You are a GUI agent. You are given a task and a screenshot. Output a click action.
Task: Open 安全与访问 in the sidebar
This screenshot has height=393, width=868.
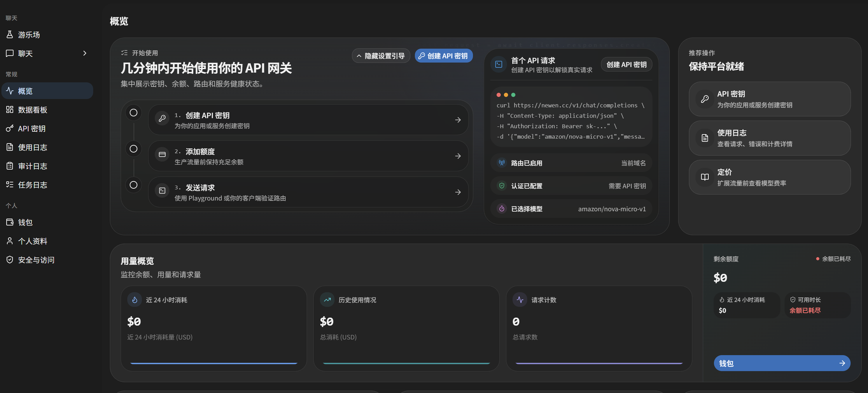click(47, 260)
